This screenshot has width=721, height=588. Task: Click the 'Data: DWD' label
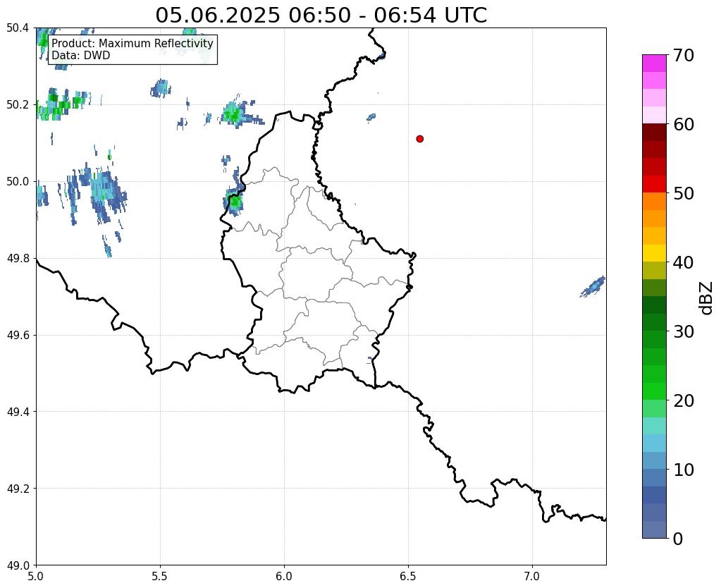click(81, 55)
